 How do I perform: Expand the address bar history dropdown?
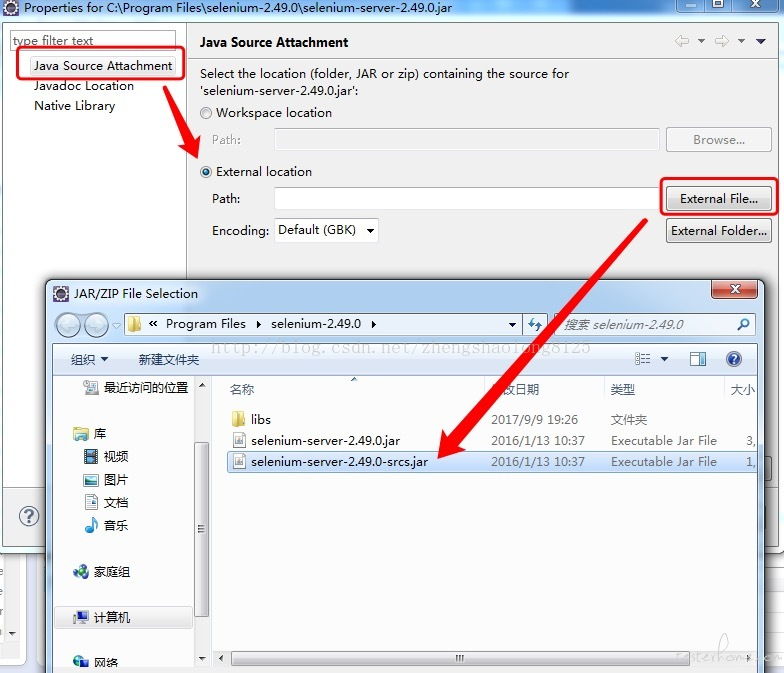(x=512, y=324)
